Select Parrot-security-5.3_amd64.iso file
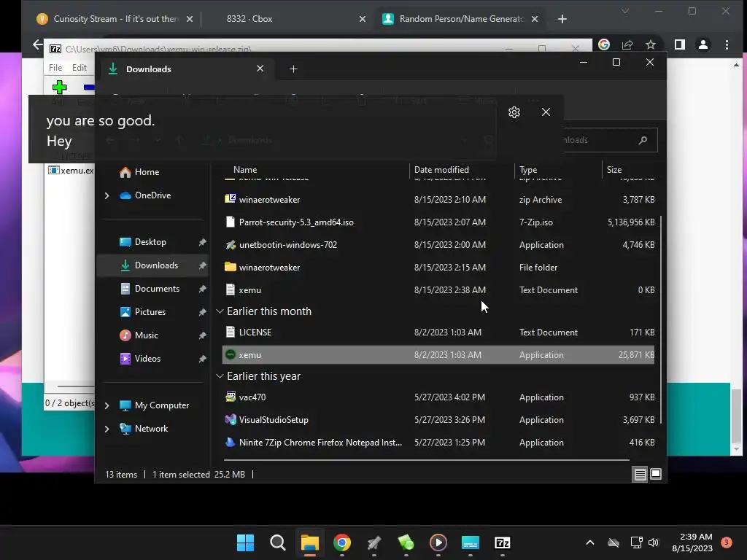Screen dimensions: 747x560 pos(438,222)
